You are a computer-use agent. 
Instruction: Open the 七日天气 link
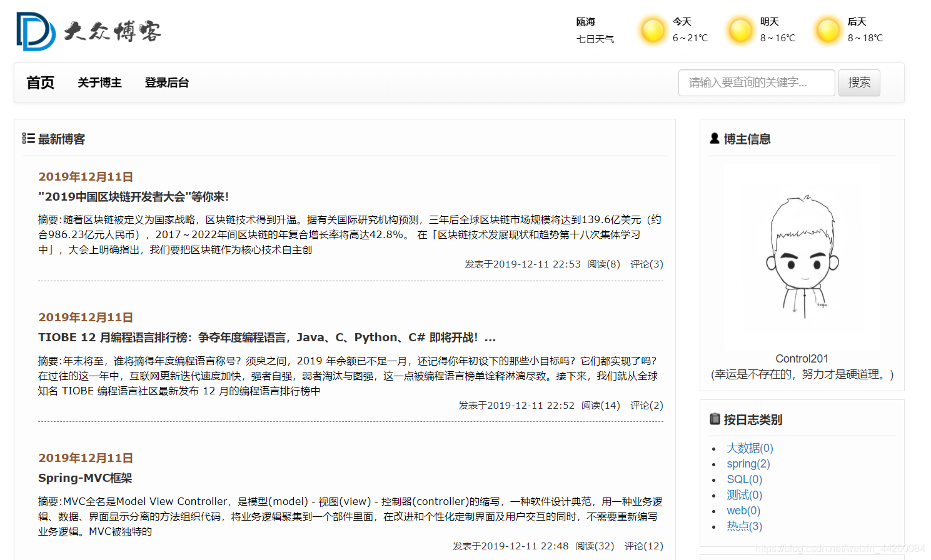click(x=595, y=39)
